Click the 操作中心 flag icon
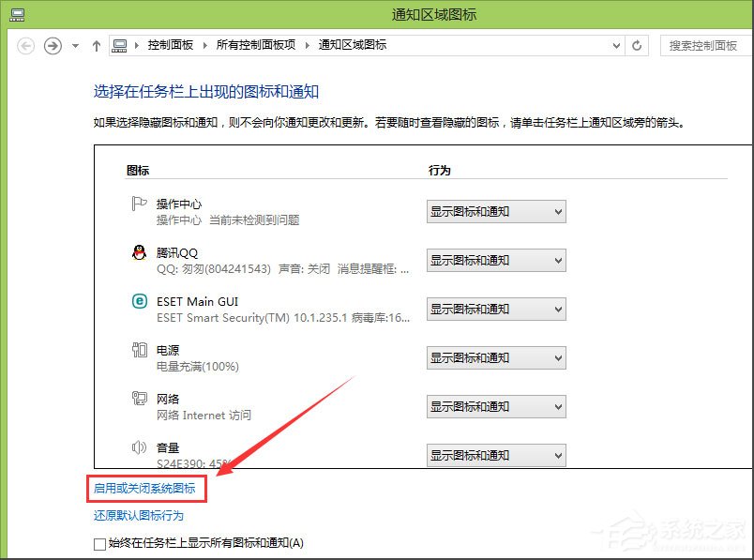Image resolution: width=754 pixels, height=560 pixels. point(140,204)
